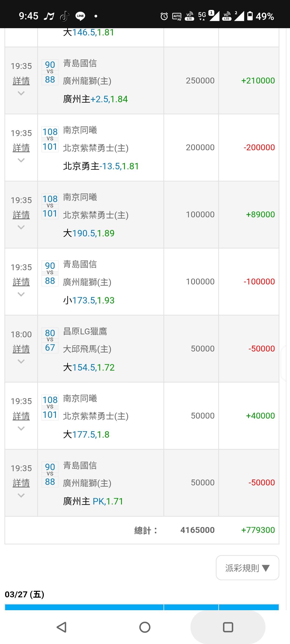Screen dimensions: 290x644
Task: Tap the battery icon showing 49%
Action: (250, 16)
